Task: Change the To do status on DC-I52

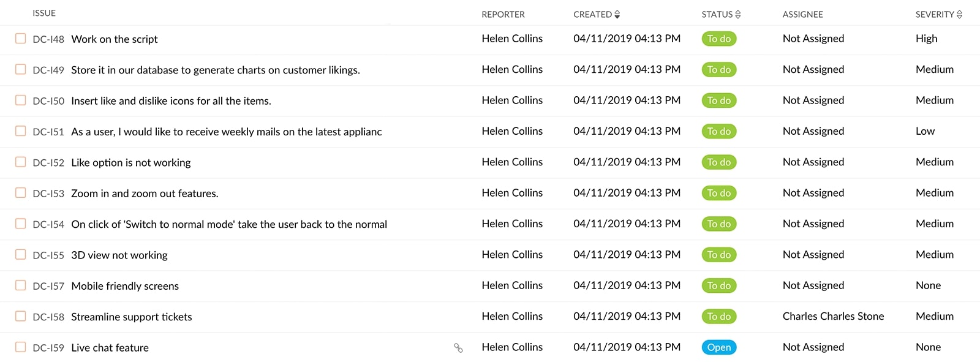Action: (x=719, y=162)
